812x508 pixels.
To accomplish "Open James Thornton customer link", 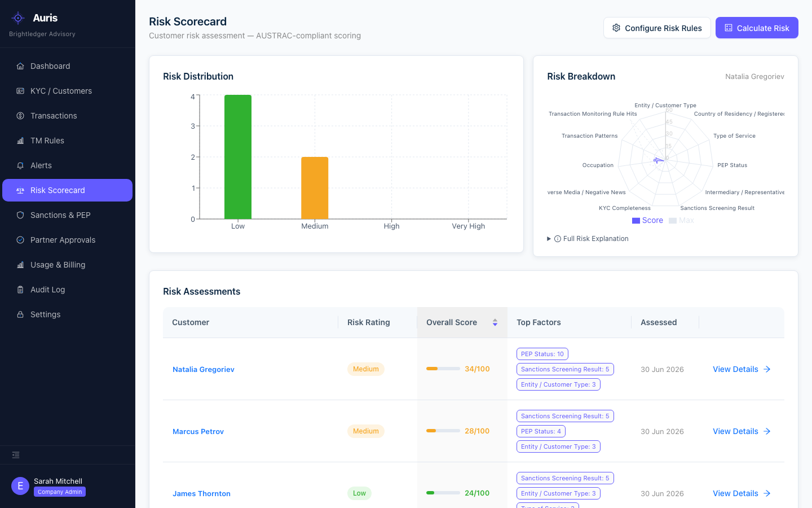I will pyautogui.click(x=201, y=493).
